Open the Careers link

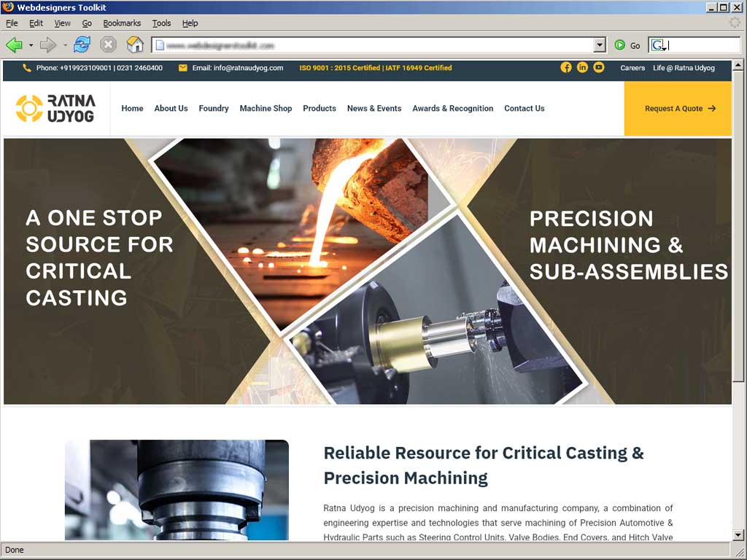(632, 68)
